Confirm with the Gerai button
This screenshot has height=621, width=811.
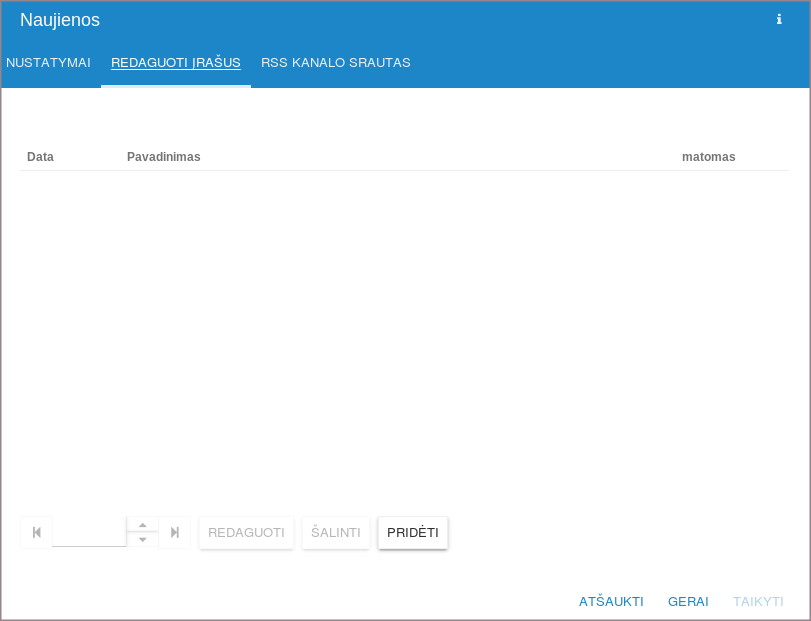688,601
